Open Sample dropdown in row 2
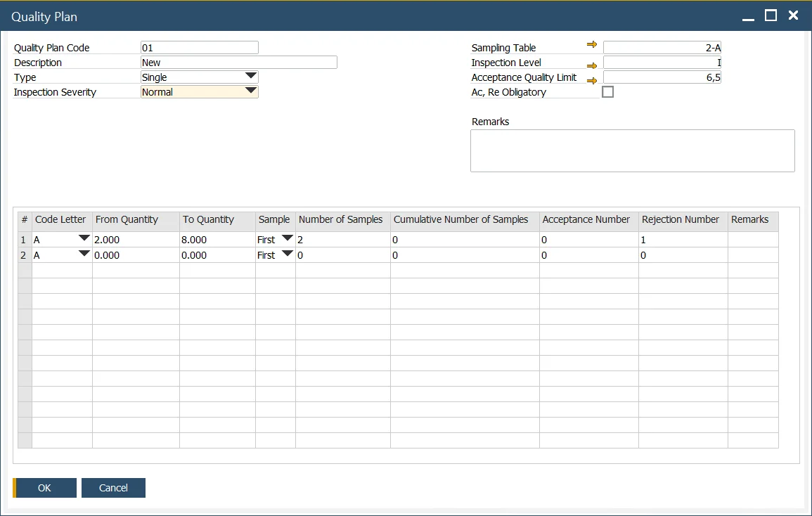The image size is (812, 516). (x=287, y=254)
